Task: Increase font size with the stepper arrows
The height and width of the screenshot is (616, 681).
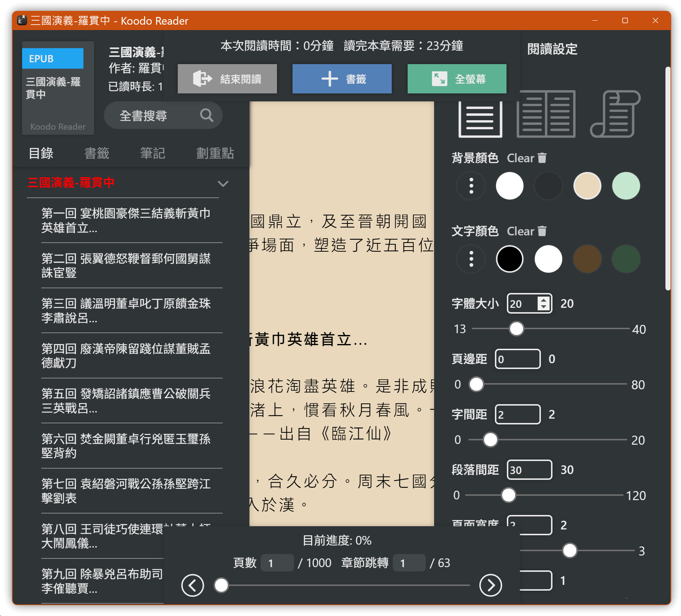Action: [x=543, y=300]
